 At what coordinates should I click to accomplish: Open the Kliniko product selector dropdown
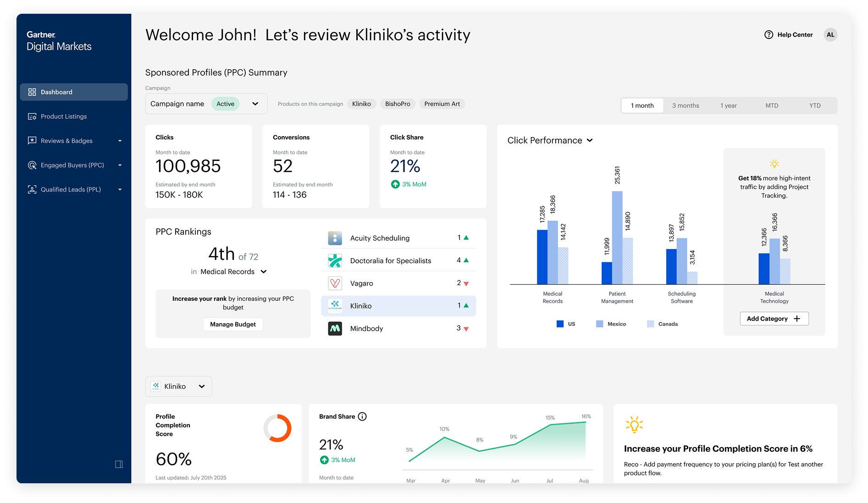(x=178, y=387)
